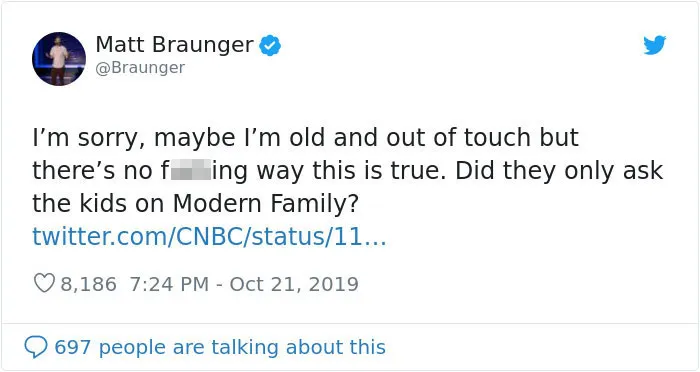
Task: Click the words "Modern Family" in the tweet
Action: point(265,204)
